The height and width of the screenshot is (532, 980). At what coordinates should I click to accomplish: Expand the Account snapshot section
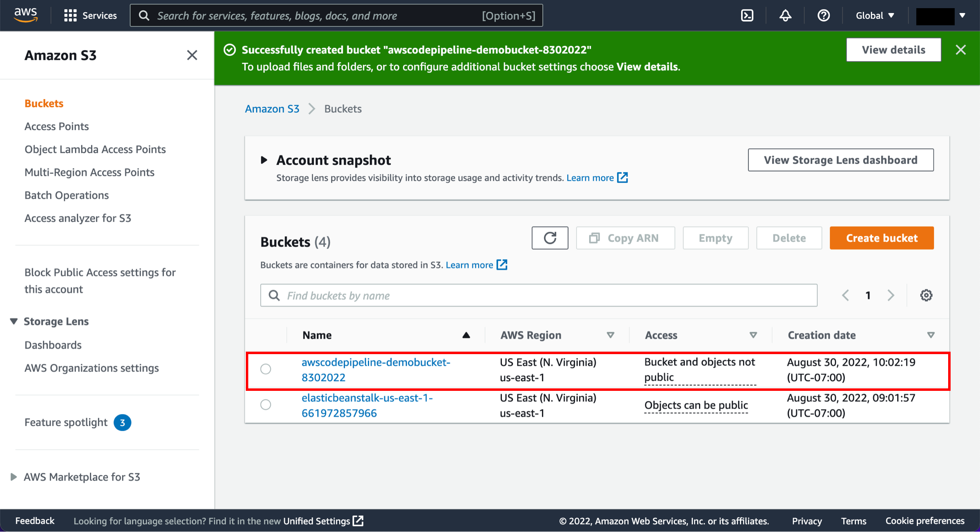point(264,160)
